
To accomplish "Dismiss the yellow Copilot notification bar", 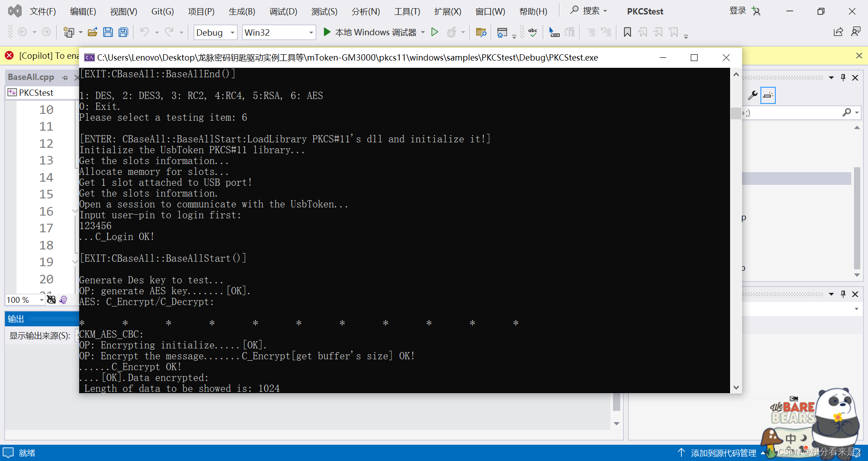I will click(x=859, y=56).
